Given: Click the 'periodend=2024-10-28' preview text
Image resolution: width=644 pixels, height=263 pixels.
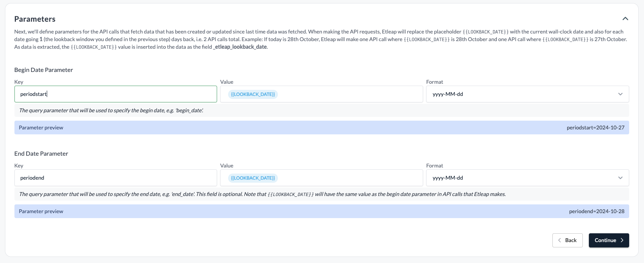Looking at the screenshot, I should tap(596, 211).
